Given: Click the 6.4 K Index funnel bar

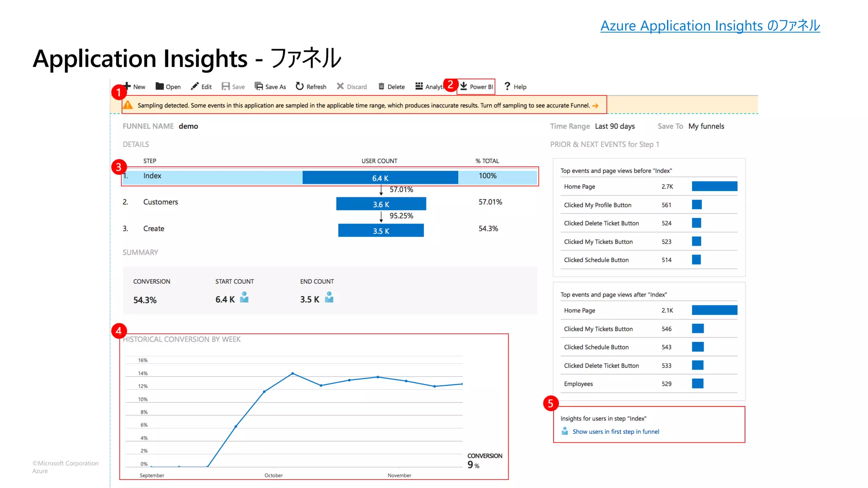Looking at the screenshot, I should [x=380, y=177].
